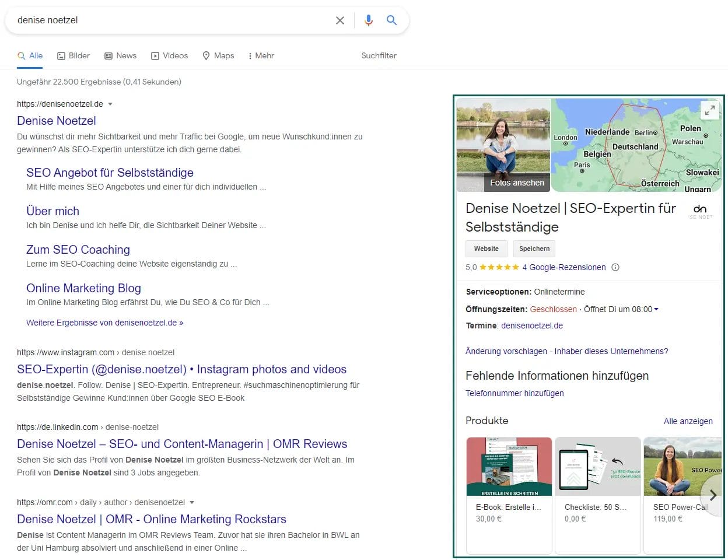
Task: Switch to the News tab
Action: (121, 55)
